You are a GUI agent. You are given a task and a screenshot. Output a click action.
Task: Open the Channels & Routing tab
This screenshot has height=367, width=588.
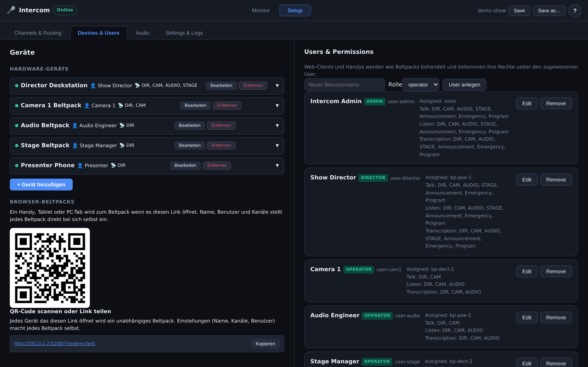pyautogui.click(x=38, y=33)
